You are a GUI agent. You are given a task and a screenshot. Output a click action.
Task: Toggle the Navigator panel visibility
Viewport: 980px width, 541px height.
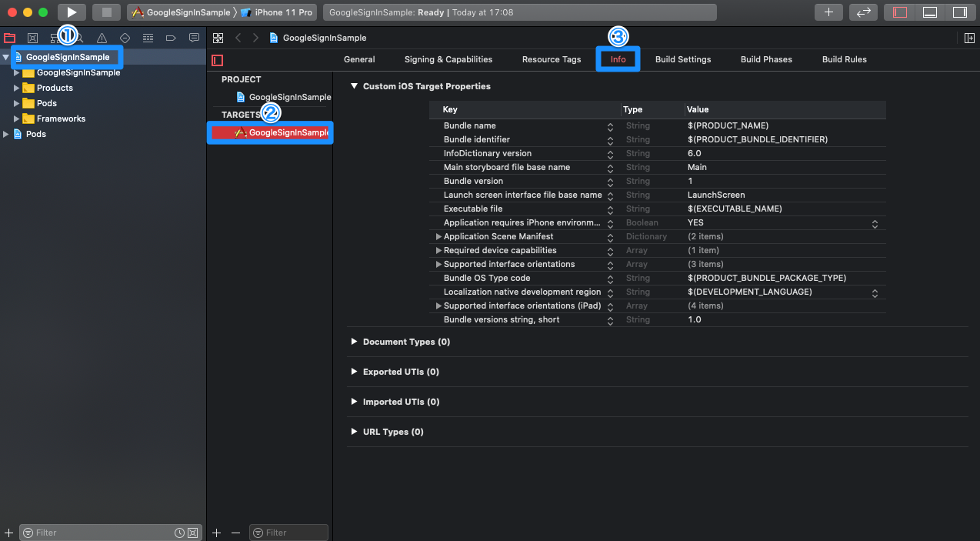[x=900, y=12]
